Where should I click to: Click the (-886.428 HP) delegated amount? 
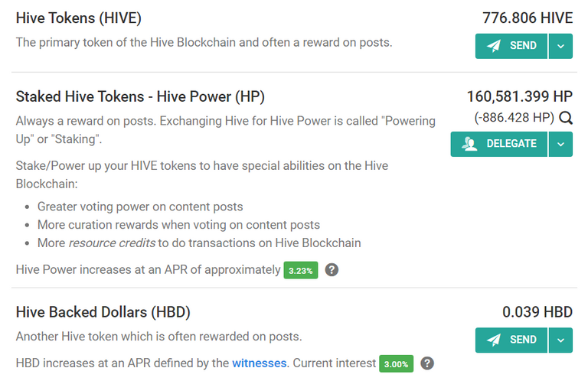tap(514, 118)
